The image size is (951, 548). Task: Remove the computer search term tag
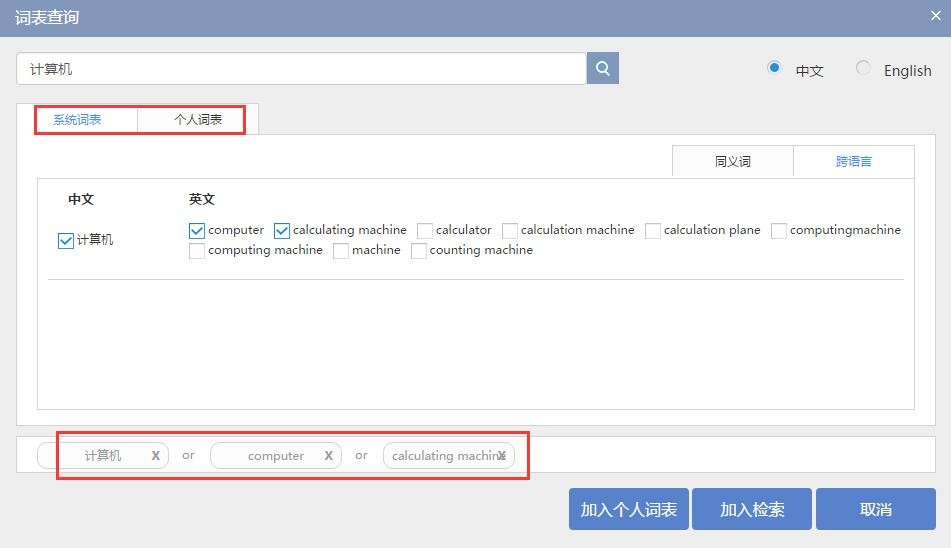pyautogui.click(x=328, y=456)
